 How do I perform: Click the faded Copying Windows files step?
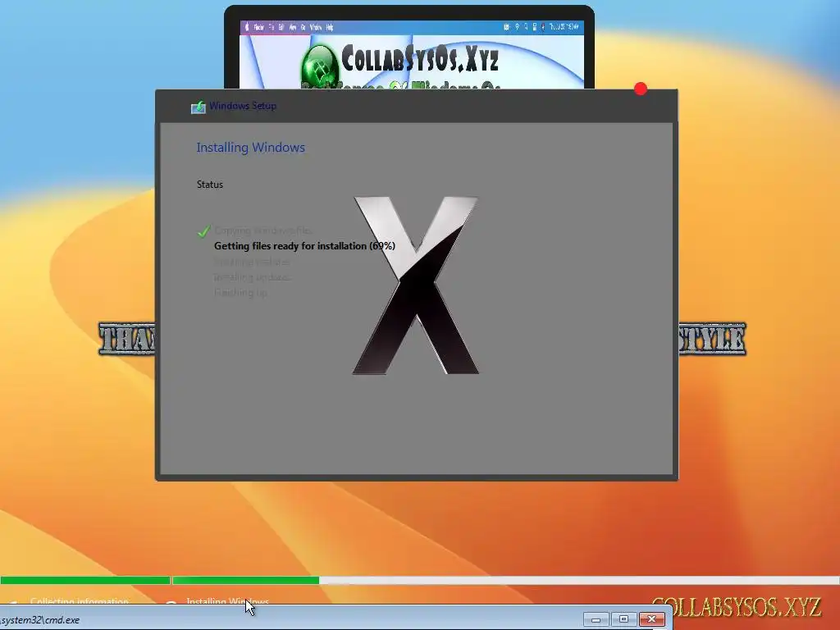pos(262,231)
